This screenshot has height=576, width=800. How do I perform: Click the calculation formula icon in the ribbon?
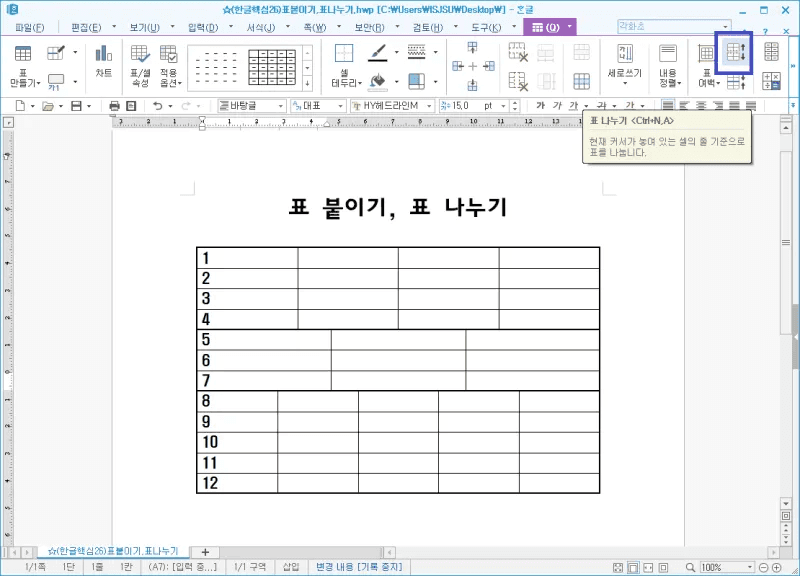tap(770, 80)
